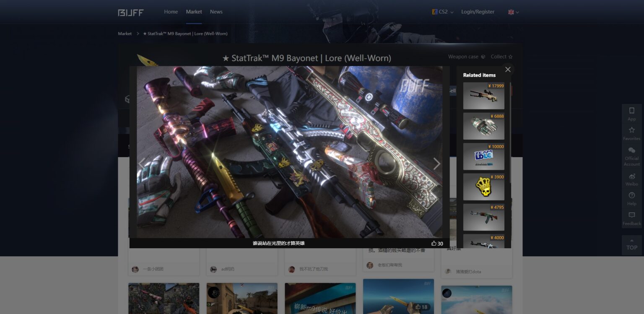Click the Market breadcrumb link

tap(125, 34)
